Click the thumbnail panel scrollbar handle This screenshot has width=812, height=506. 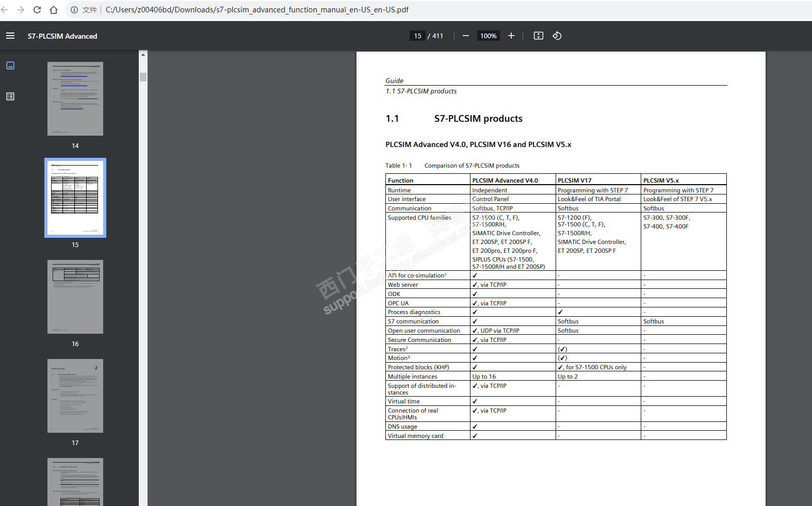point(143,77)
